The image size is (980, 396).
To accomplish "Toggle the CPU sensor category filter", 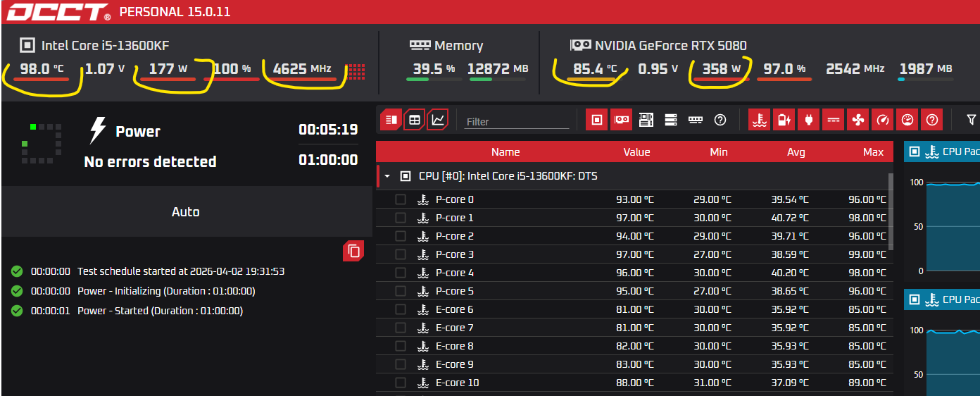I will pos(597,120).
